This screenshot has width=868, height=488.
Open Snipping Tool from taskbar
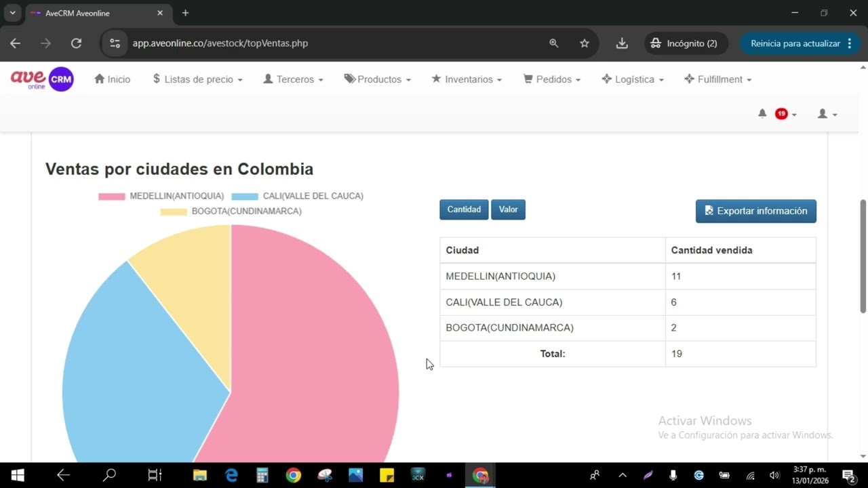(x=325, y=475)
